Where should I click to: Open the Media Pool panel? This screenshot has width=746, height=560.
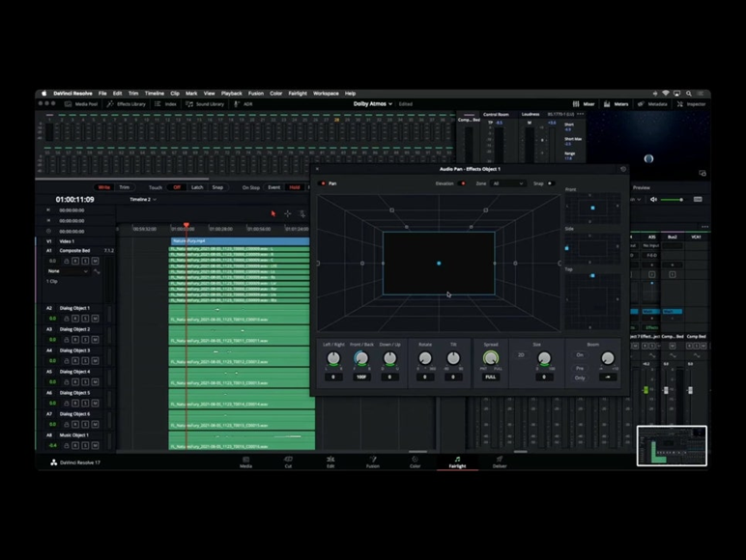pos(81,103)
